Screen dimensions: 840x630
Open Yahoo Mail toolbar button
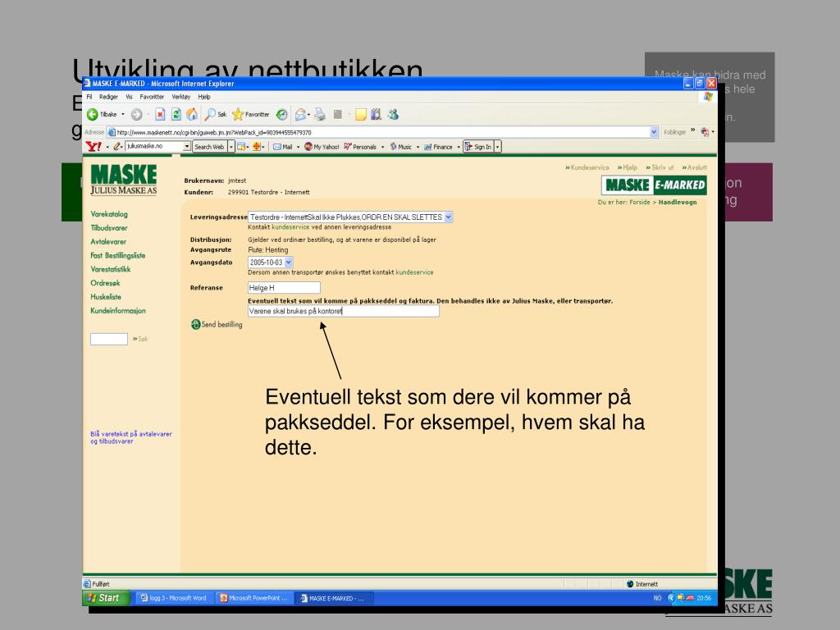(283, 147)
